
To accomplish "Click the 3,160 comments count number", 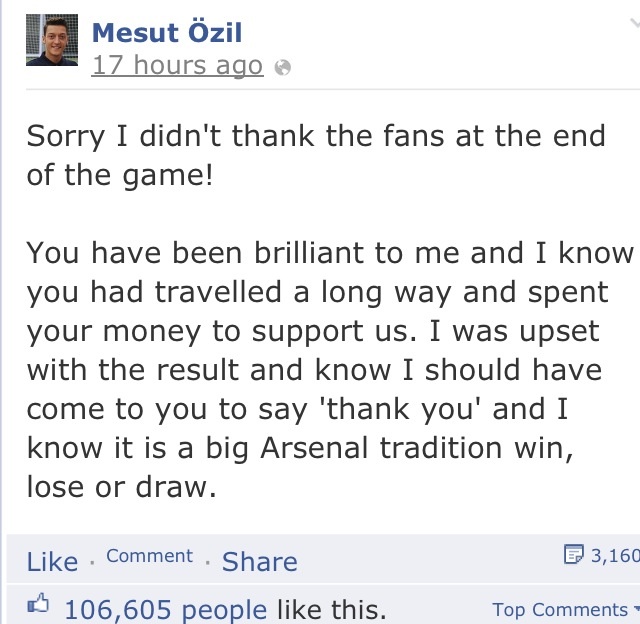I will pyautogui.click(x=614, y=555).
